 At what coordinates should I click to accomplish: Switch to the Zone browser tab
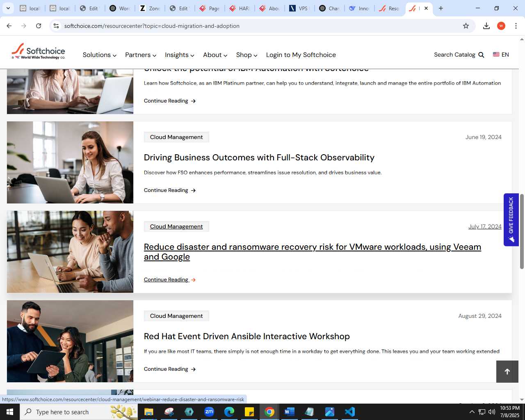[150, 8]
